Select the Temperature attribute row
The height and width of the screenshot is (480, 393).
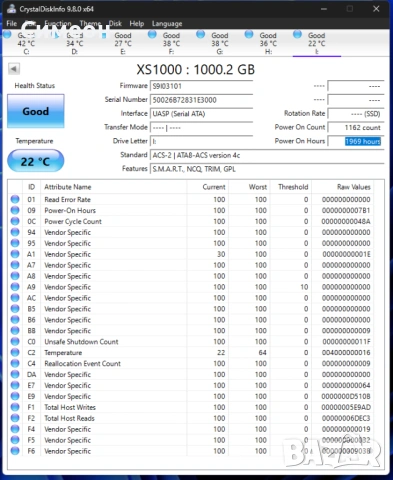click(x=190, y=352)
